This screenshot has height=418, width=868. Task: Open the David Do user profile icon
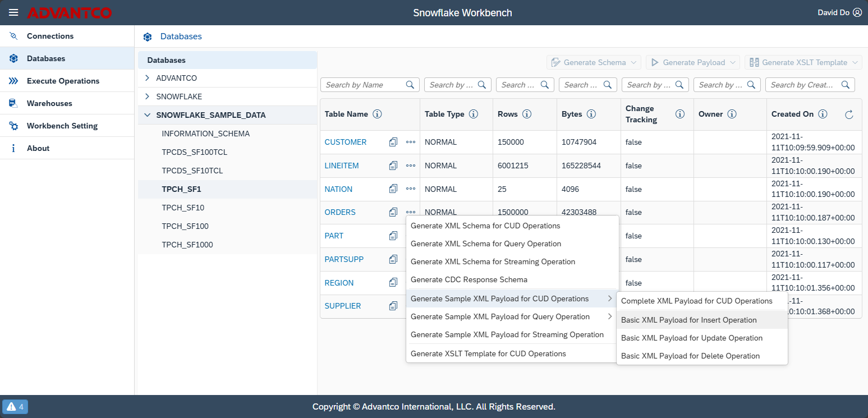(x=857, y=12)
